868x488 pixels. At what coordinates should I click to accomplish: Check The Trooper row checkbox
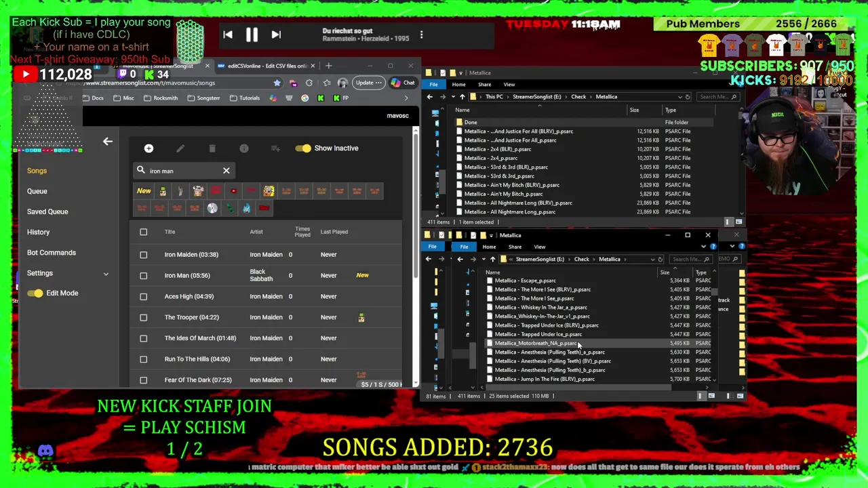pos(143,317)
